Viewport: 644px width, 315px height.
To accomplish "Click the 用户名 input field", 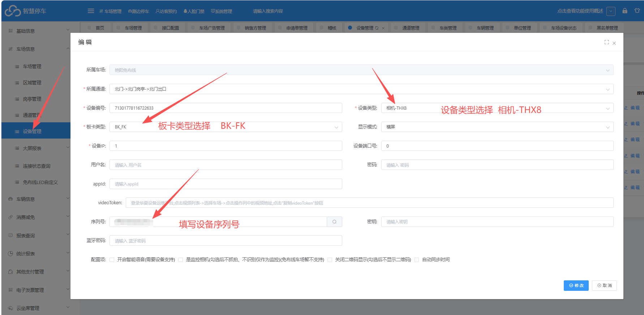I will 226,165.
